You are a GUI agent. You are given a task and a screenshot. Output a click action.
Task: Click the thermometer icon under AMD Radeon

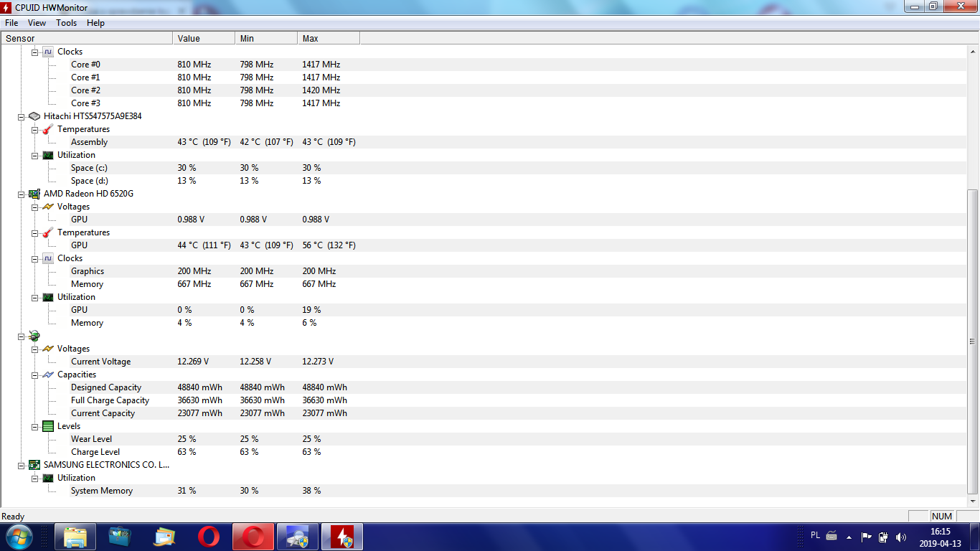[x=48, y=232]
